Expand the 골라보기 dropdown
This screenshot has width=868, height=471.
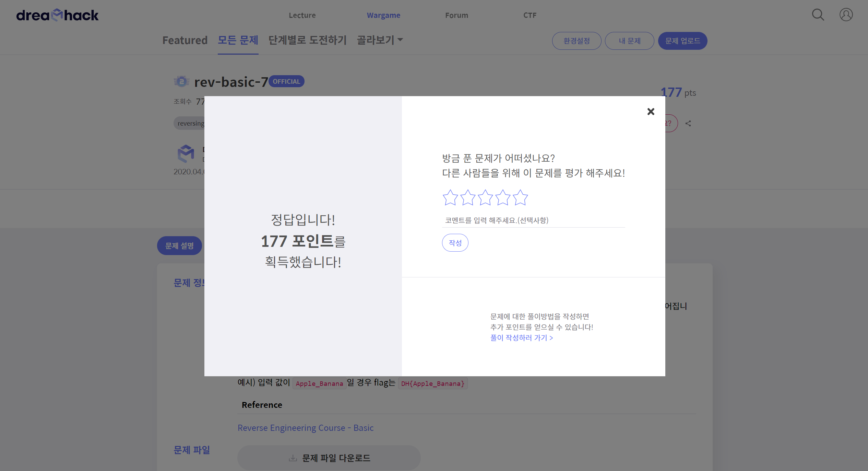(x=380, y=40)
